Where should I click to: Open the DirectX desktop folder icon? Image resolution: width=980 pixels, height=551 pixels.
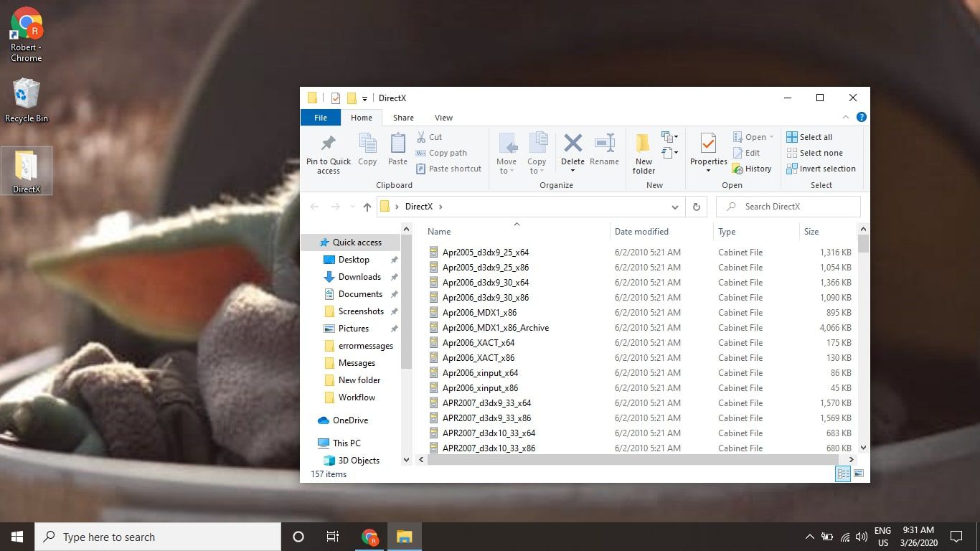click(x=27, y=171)
